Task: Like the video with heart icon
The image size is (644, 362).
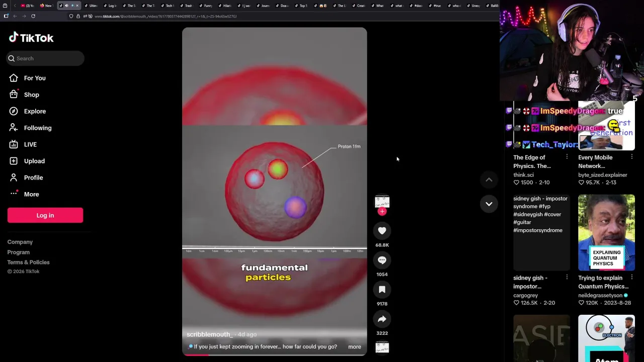Action: [382, 231]
